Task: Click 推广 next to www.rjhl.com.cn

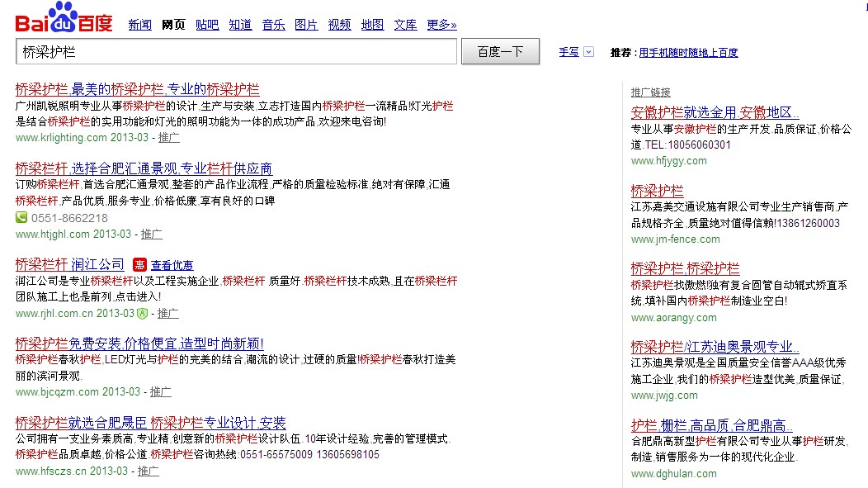Action: coord(167,314)
